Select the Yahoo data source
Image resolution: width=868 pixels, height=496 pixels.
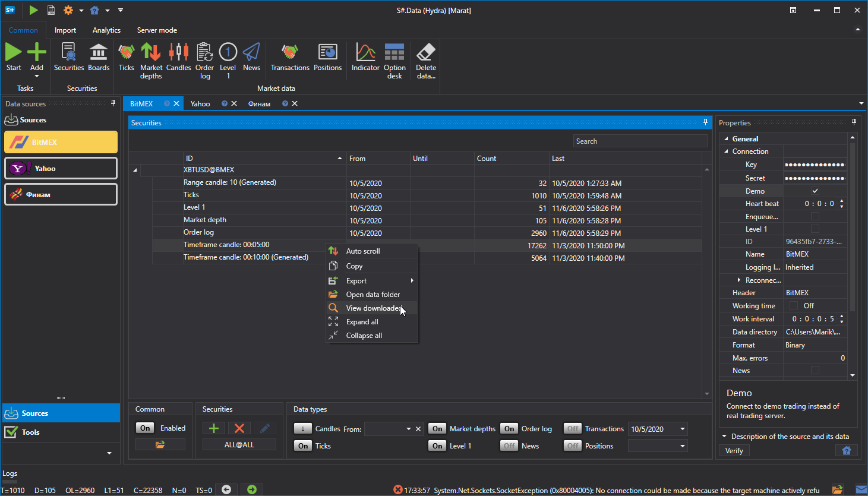(61, 168)
